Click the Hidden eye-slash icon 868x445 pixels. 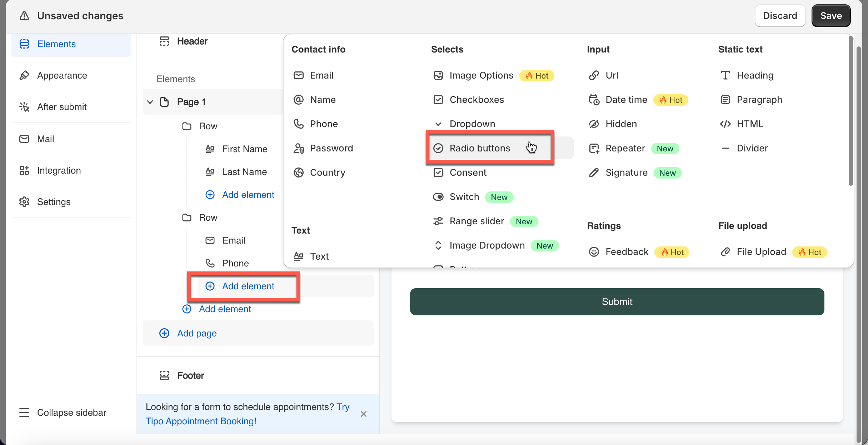(x=594, y=124)
